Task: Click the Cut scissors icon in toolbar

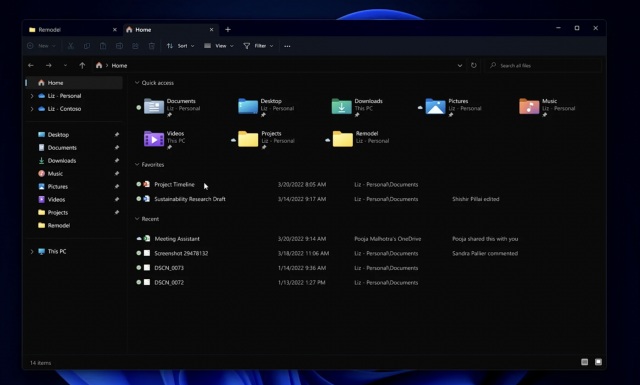Action: tap(71, 46)
